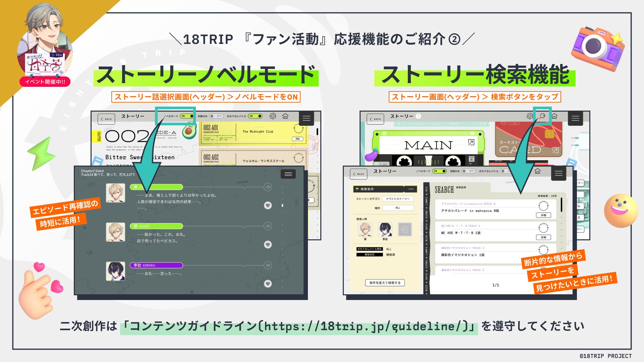Open the MAIN cassette story

[428, 147]
